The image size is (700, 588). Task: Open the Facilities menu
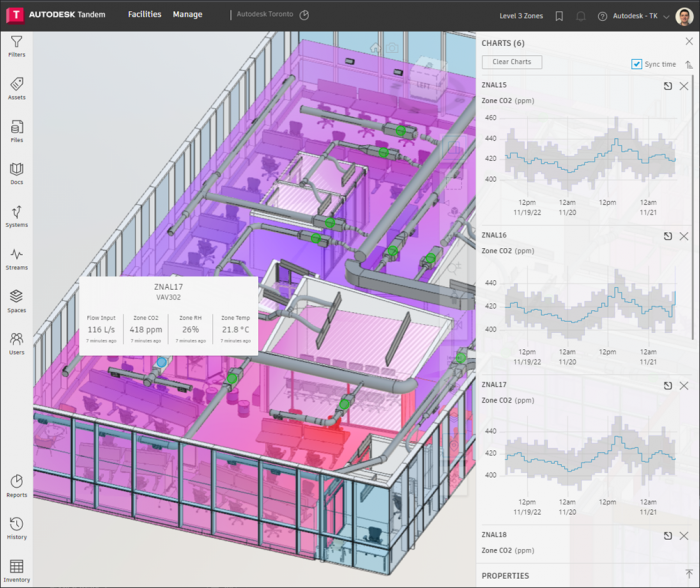point(145,14)
